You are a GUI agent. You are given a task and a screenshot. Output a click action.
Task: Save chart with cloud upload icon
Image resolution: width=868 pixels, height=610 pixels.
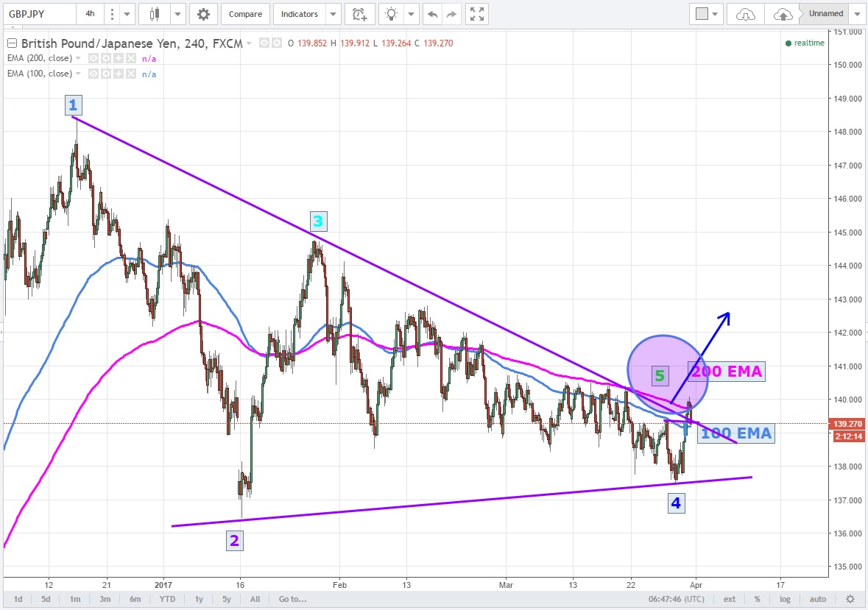point(783,14)
